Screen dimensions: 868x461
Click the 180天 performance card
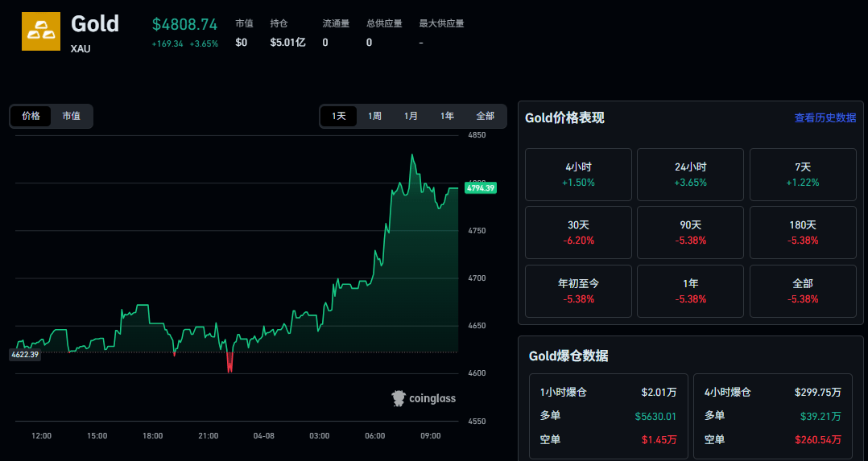802,233
